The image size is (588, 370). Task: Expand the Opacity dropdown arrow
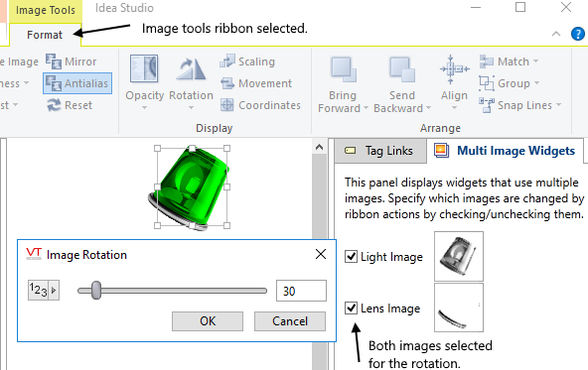[x=144, y=108]
